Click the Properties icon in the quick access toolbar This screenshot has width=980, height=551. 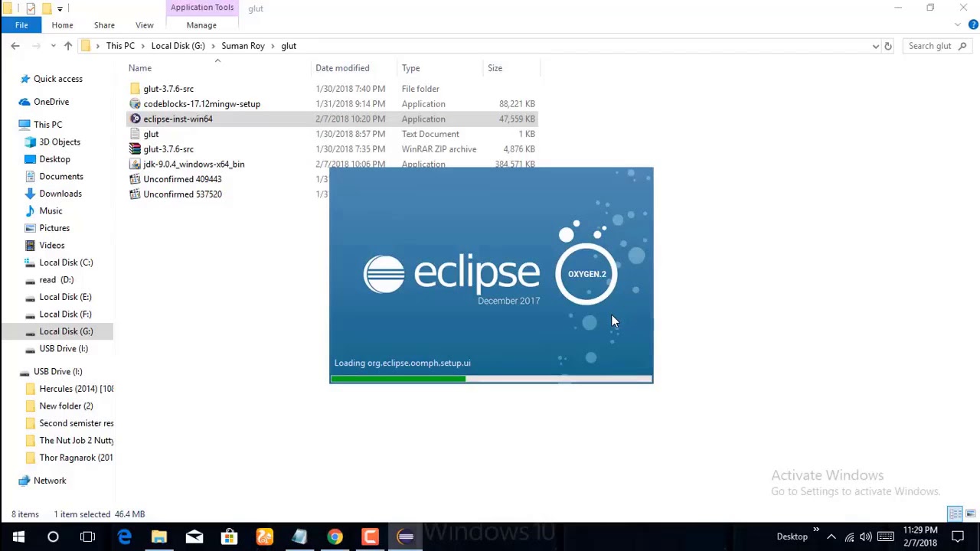pos(31,8)
